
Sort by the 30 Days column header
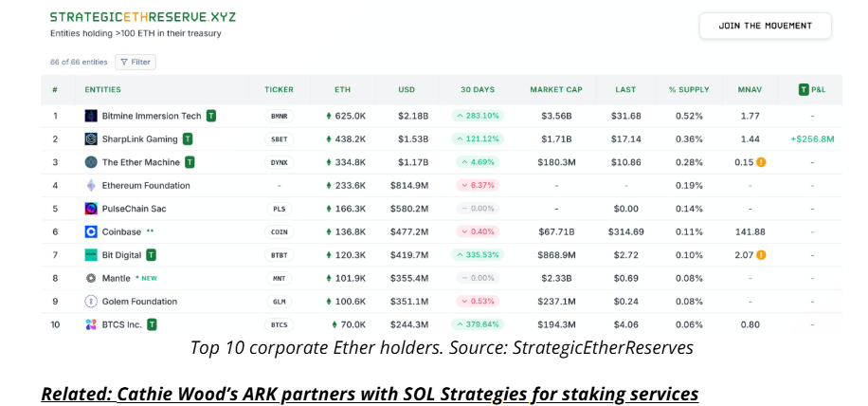coord(478,89)
